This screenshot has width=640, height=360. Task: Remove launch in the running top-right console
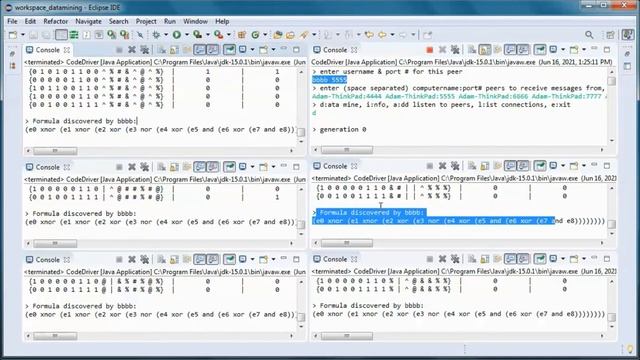tap(442, 50)
